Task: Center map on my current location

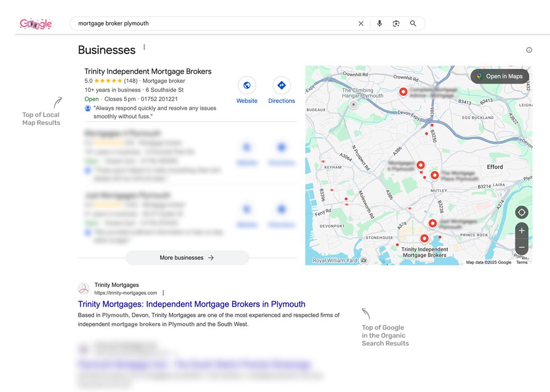Action: (x=521, y=213)
